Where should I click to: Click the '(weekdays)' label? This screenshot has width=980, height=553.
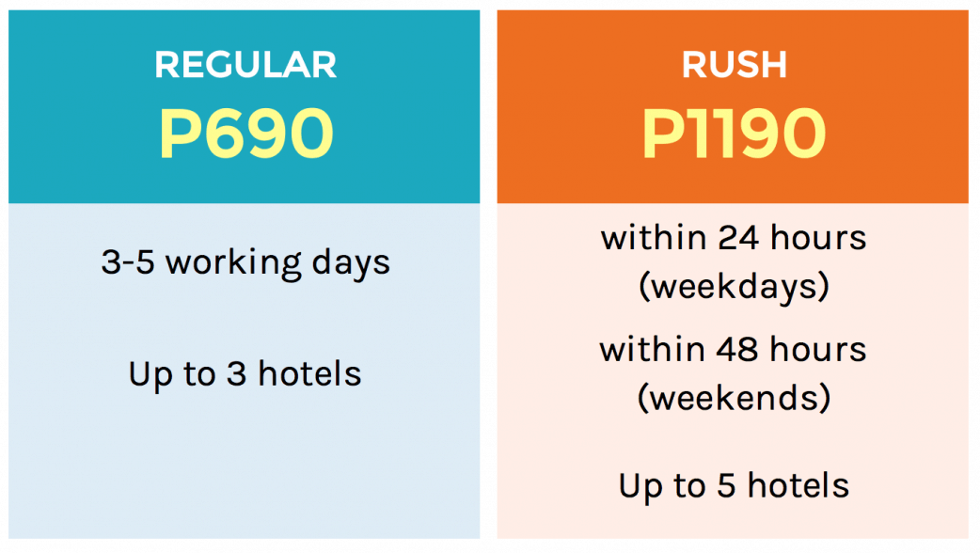[x=734, y=286]
